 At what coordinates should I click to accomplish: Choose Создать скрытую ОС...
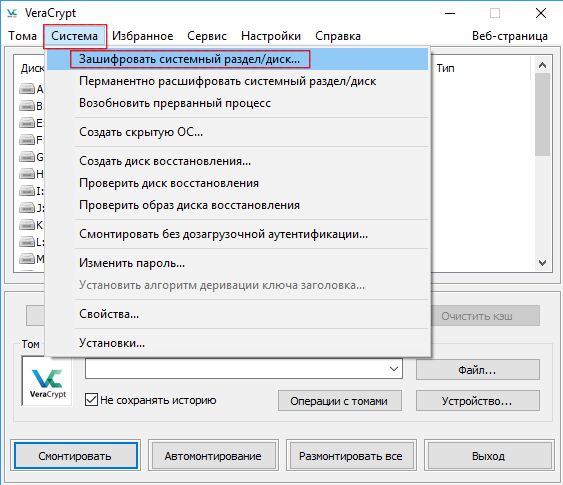238,132
